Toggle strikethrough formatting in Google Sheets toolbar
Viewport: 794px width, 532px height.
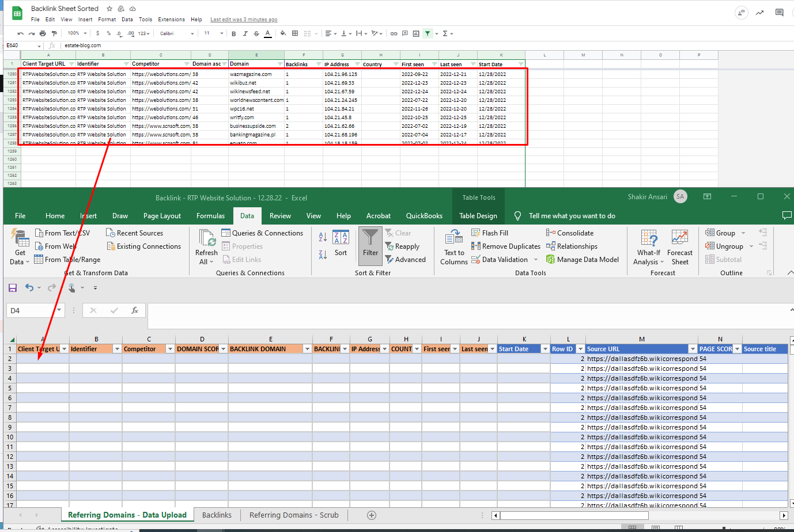click(256, 33)
